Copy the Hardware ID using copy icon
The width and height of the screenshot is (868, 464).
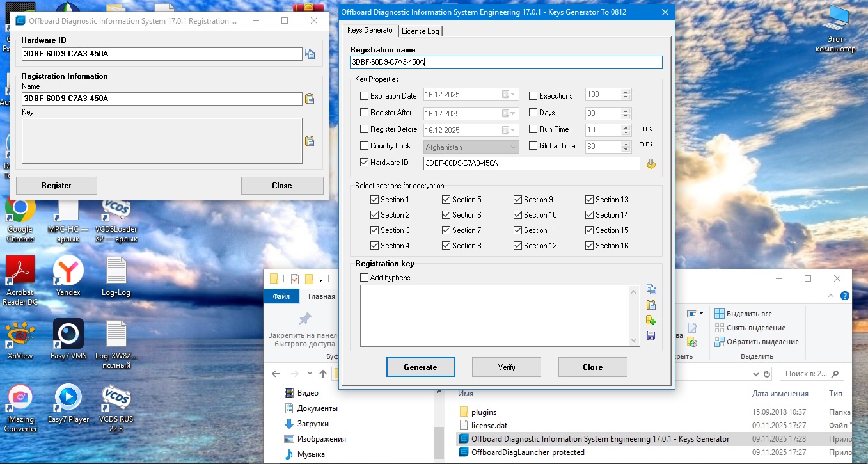tap(310, 54)
